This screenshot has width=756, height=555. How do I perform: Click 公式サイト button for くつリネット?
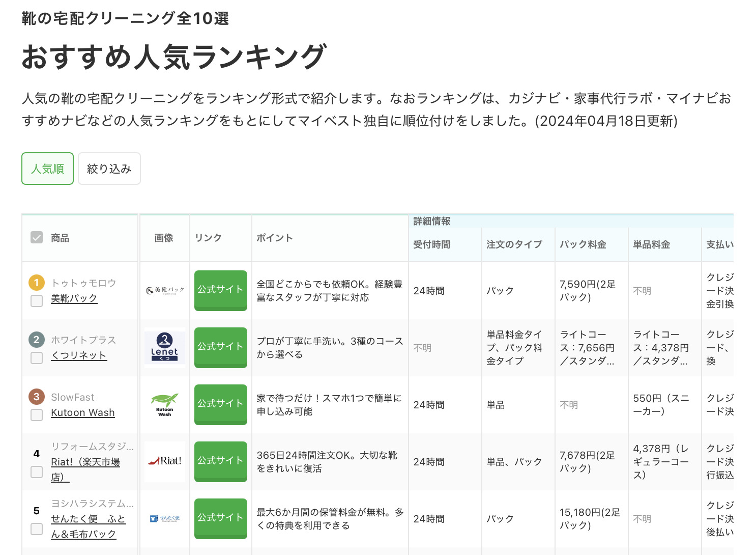coord(221,347)
